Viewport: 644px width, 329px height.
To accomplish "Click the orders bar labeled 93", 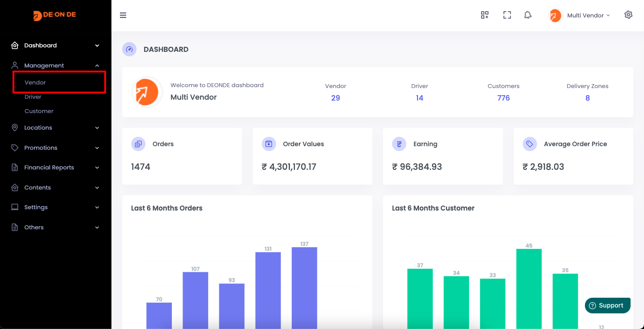I will pos(232,306).
